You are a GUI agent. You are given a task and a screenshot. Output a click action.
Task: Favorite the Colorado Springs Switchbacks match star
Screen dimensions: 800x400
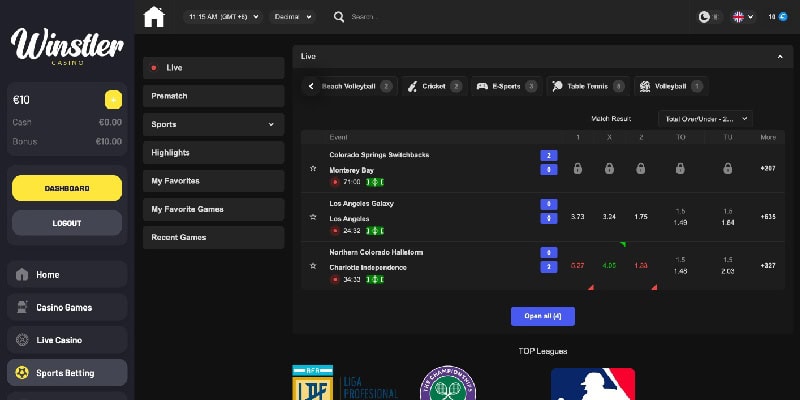313,168
